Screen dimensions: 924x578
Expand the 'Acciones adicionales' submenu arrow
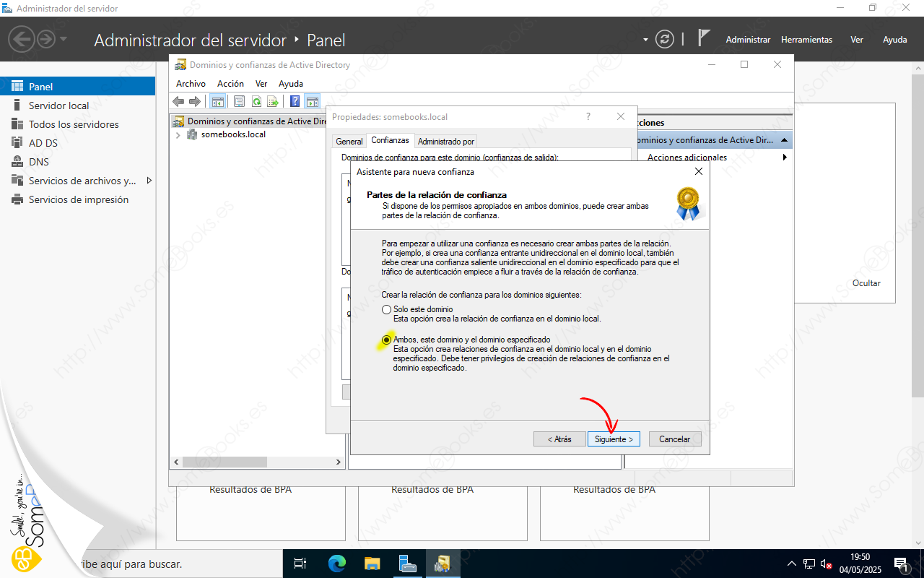click(x=785, y=158)
